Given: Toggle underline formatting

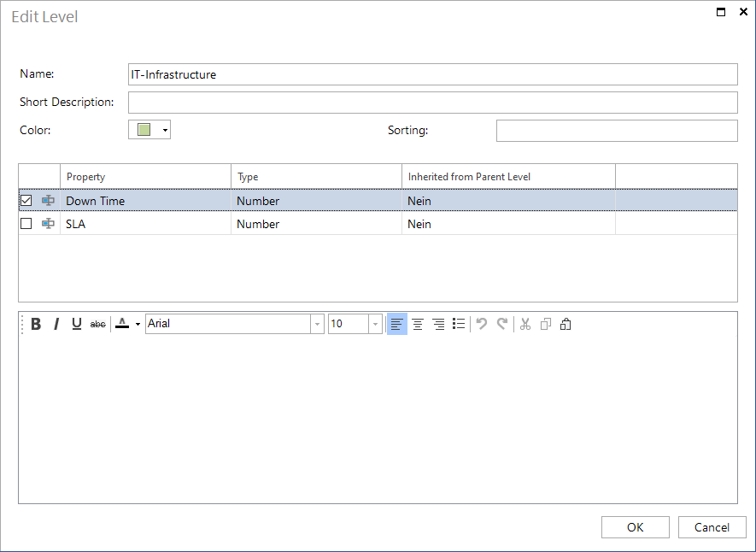Looking at the screenshot, I should [77, 324].
